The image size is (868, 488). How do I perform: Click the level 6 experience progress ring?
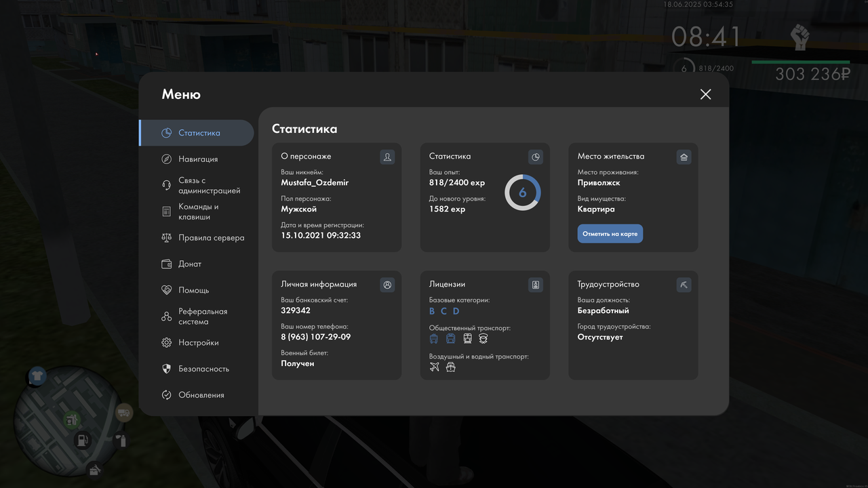pyautogui.click(x=522, y=192)
